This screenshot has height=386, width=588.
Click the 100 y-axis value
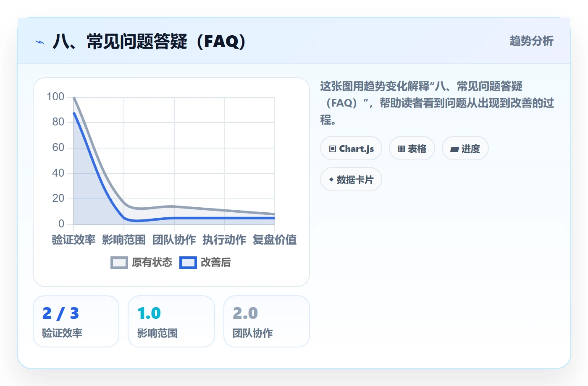55,97
